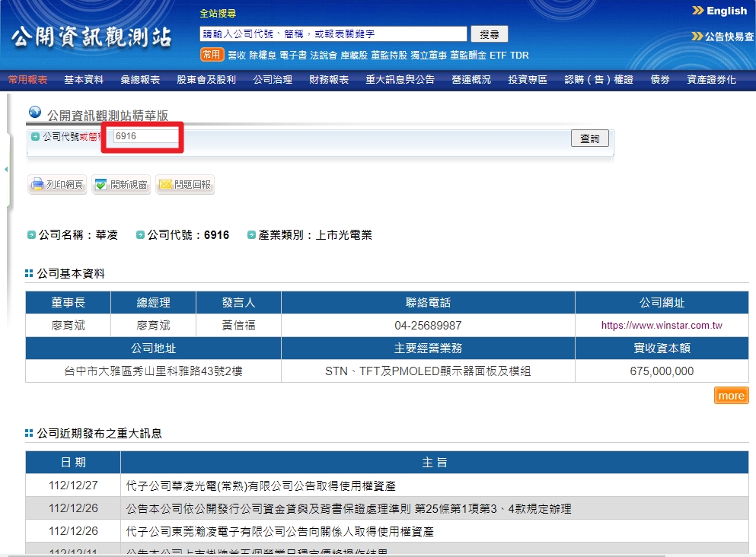This screenshot has width=756, height=557.
Task: Focus the company code field containing 6916
Action: (145, 136)
